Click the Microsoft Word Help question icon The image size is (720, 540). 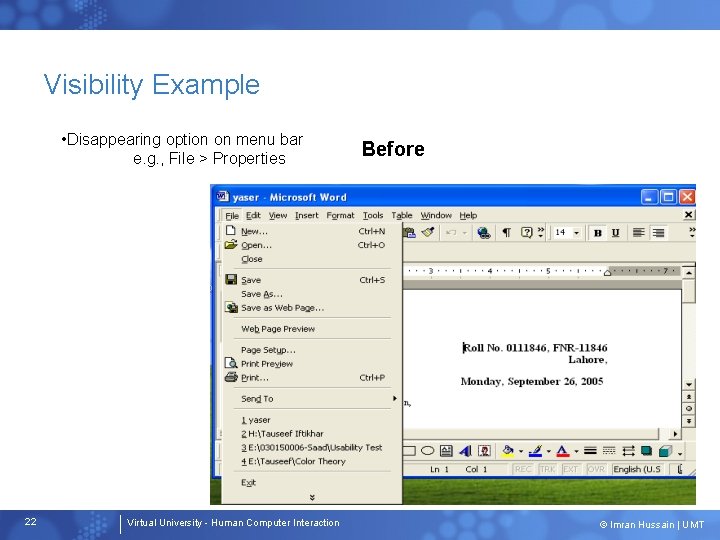pyautogui.click(x=526, y=233)
